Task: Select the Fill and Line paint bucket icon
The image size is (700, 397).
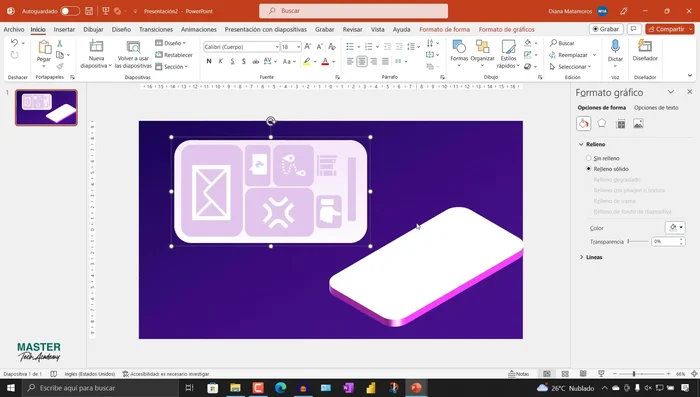Action: (x=583, y=124)
